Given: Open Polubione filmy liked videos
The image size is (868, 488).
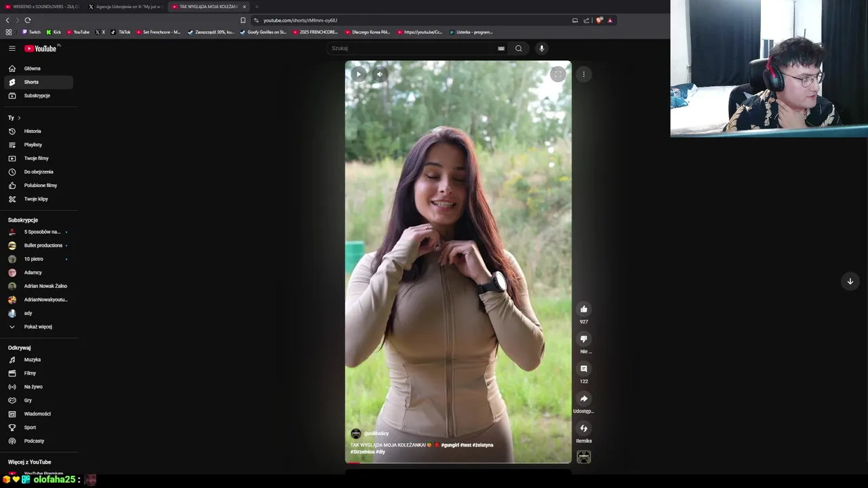Looking at the screenshot, I should coord(38,185).
